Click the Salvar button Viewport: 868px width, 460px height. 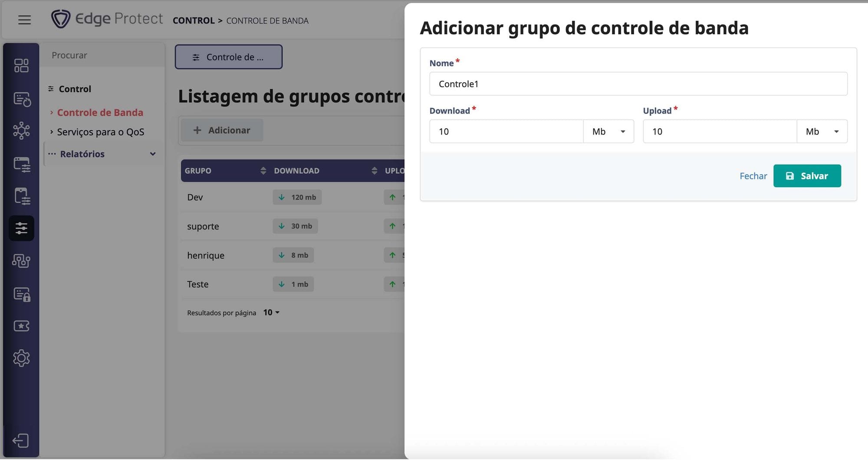807,176
